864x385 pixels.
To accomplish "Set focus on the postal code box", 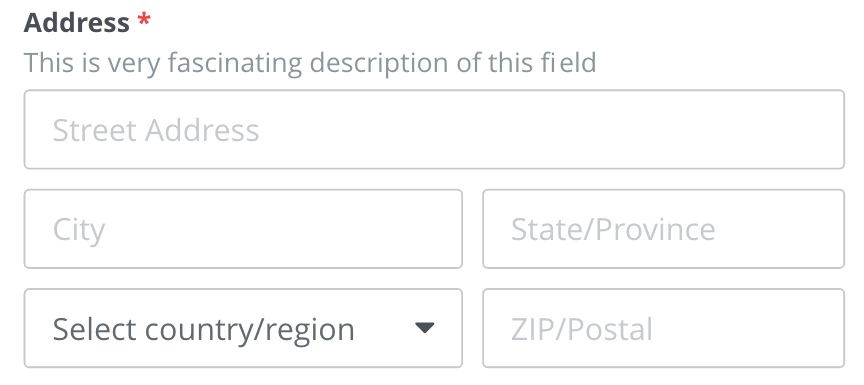I will point(663,328).
